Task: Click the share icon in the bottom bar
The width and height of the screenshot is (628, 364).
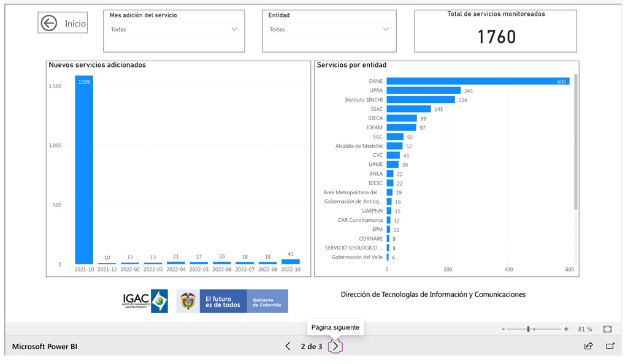Action: [588, 346]
